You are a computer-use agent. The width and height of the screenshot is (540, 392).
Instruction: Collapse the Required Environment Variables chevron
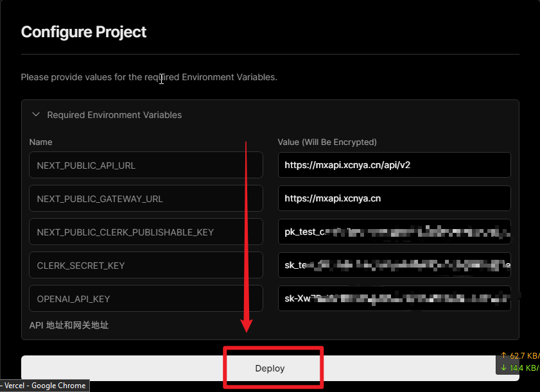pyautogui.click(x=36, y=115)
